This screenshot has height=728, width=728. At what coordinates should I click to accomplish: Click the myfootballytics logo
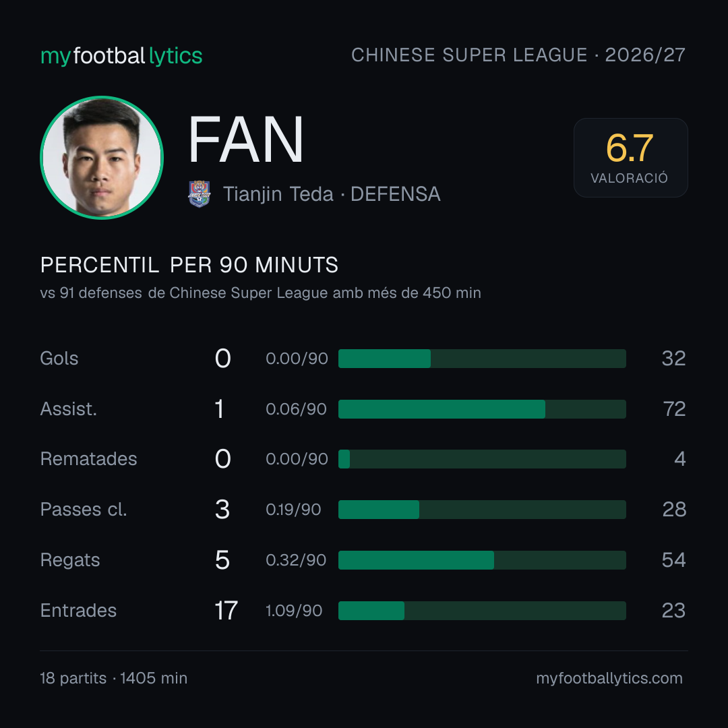point(121,56)
